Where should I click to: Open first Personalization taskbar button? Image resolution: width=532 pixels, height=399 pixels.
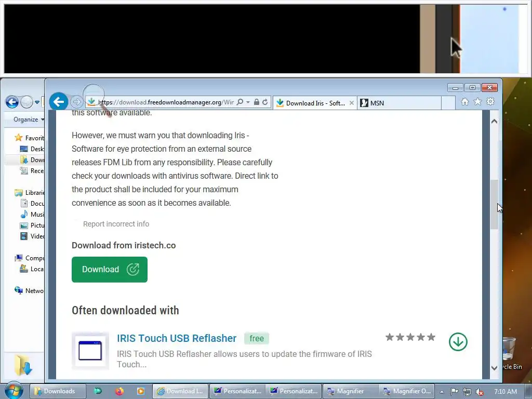click(x=237, y=391)
